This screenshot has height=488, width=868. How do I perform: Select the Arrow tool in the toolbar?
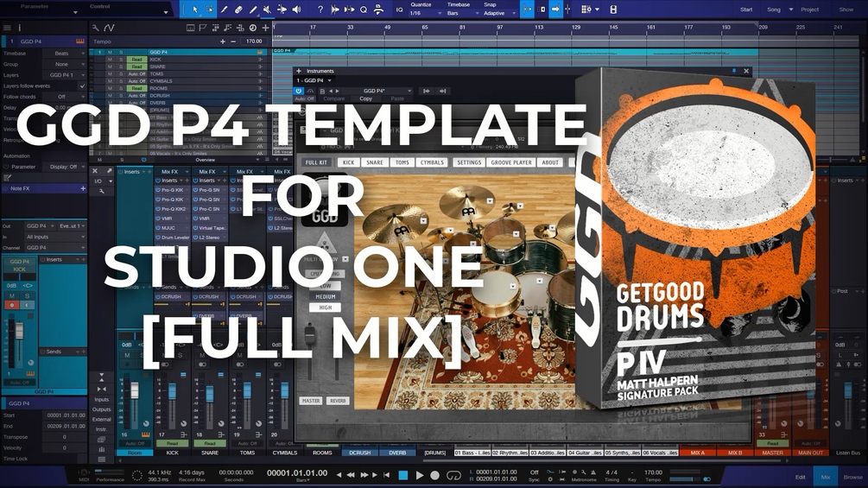tap(195, 10)
